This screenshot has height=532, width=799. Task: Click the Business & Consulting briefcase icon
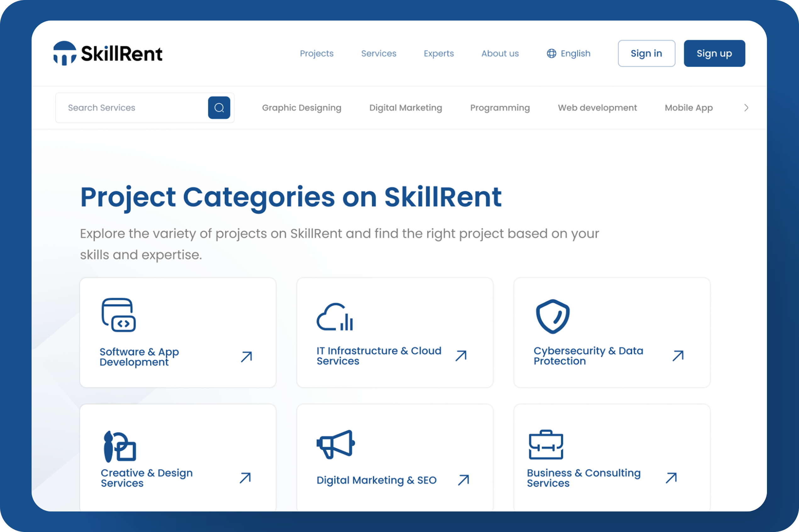click(546, 445)
